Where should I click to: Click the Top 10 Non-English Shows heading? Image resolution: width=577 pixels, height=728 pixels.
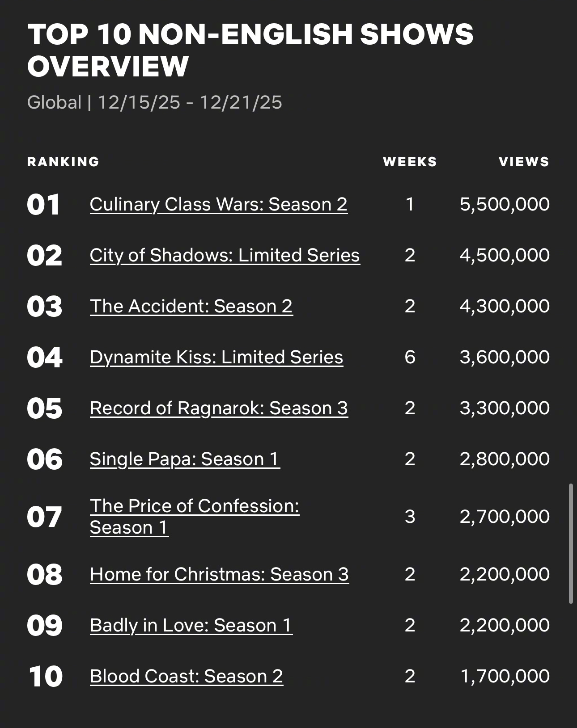tap(250, 50)
